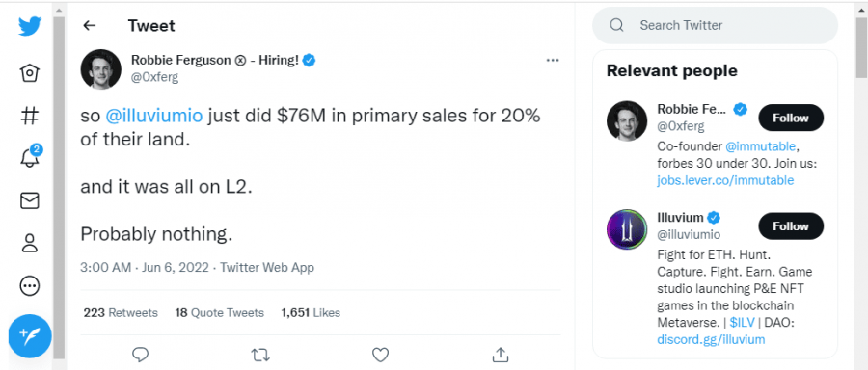Open the More circle icon in sidebar

[x=29, y=286]
